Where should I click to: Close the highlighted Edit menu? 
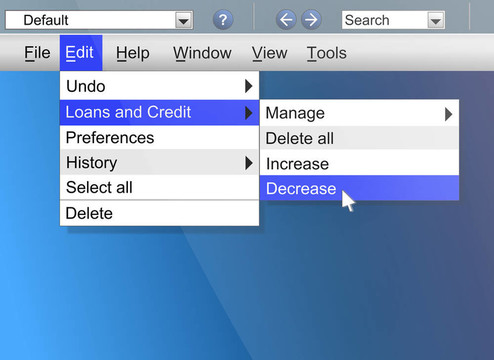coord(81,53)
